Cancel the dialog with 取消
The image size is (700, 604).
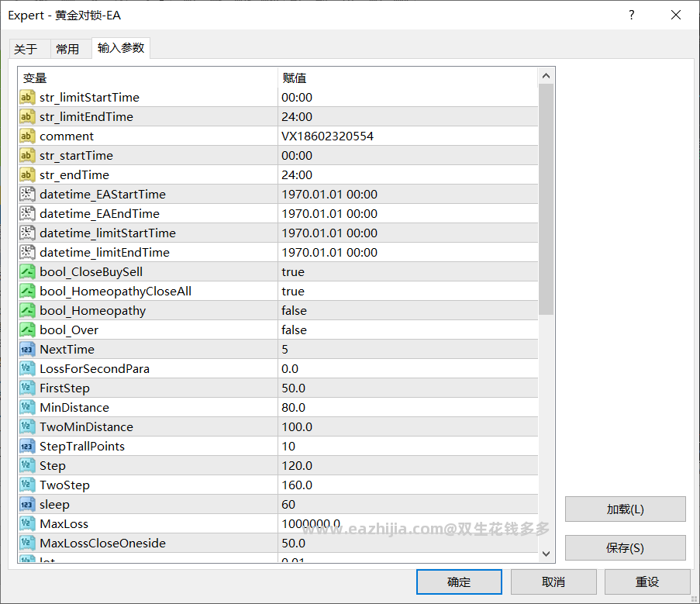tap(553, 582)
